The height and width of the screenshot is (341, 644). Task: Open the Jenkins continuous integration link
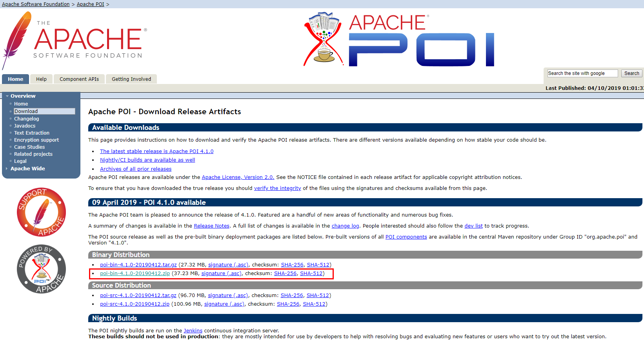pos(193,331)
